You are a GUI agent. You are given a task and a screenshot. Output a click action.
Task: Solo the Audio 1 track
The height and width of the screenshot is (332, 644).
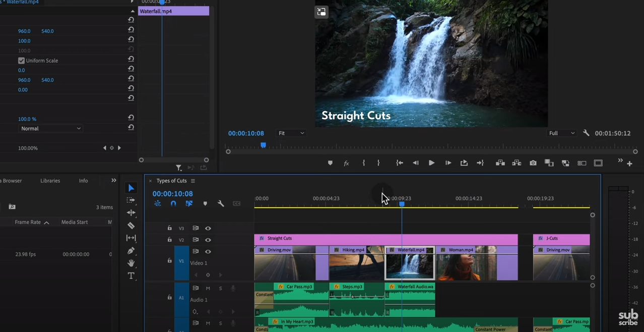[220, 288]
